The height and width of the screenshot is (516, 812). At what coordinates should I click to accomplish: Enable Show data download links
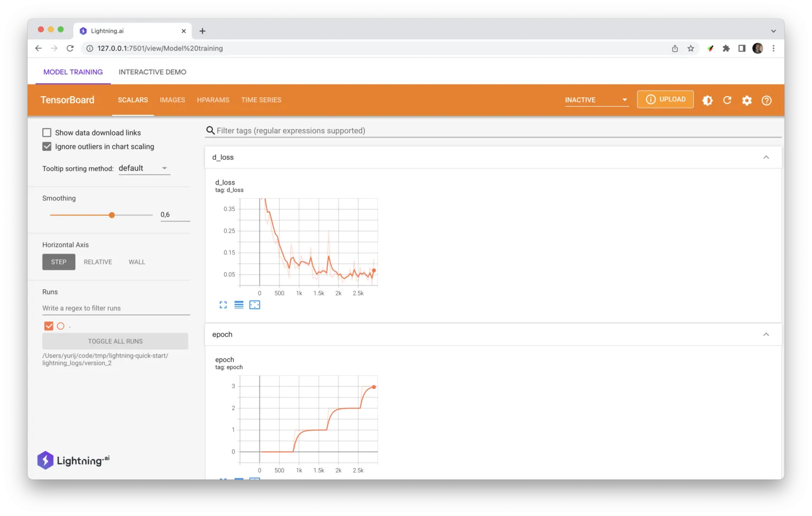click(47, 133)
